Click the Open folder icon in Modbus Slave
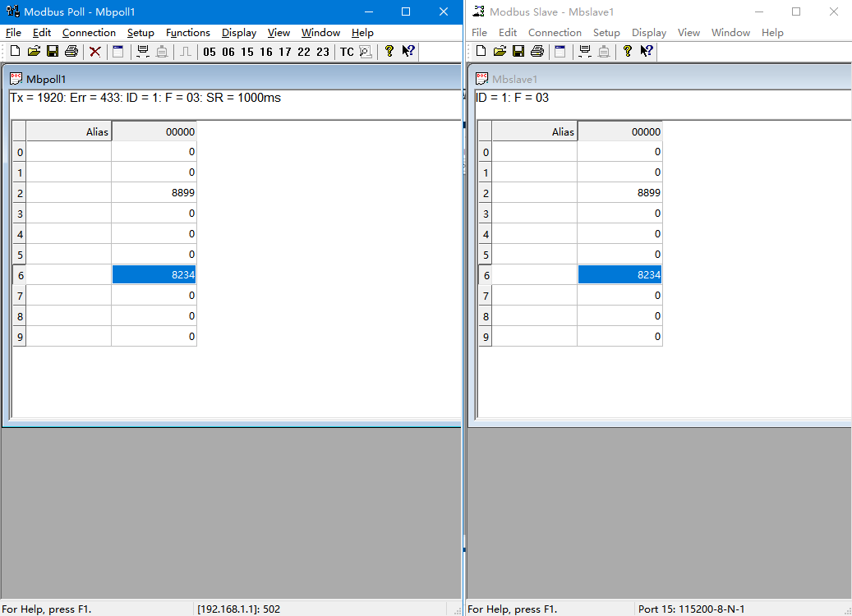 500,52
